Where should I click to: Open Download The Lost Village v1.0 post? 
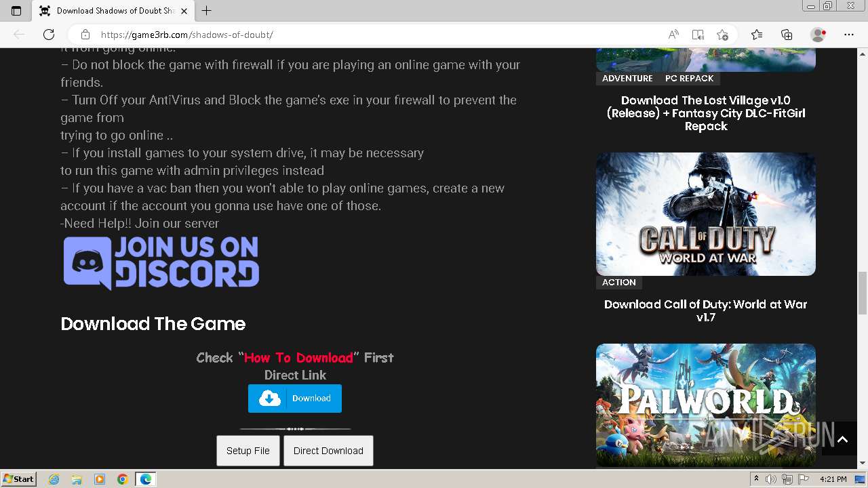click(x=706, y=113)
